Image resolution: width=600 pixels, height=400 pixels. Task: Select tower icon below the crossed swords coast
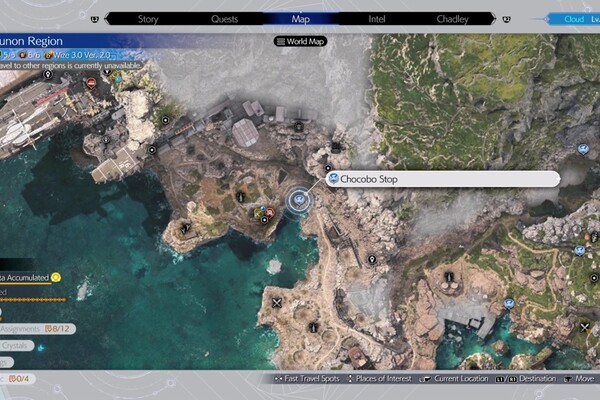(x=313, y=328)
